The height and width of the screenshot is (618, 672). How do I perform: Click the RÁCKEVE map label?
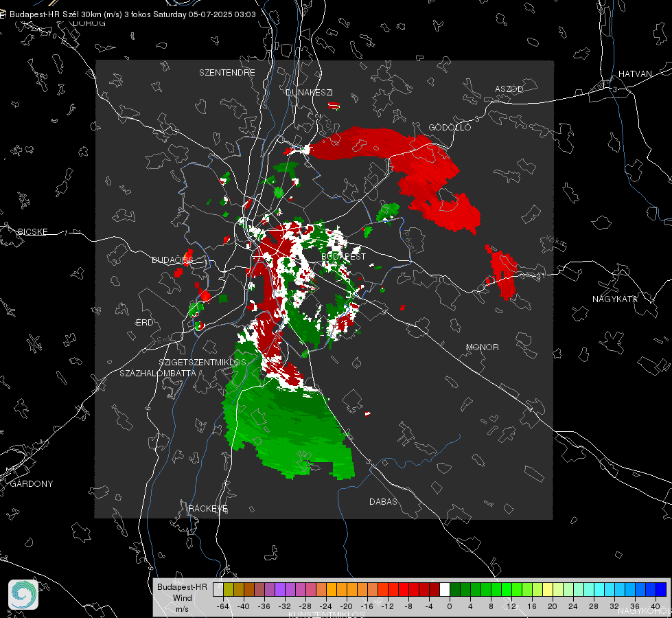(x=208, y=508)
